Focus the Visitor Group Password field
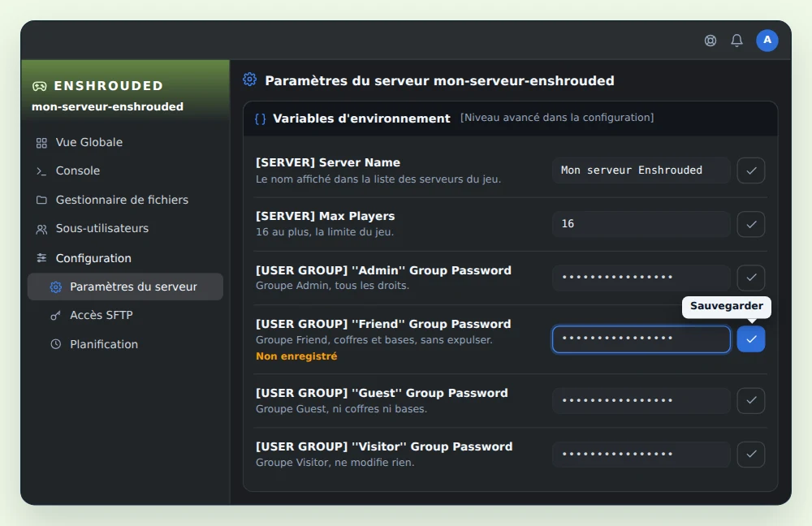 (641, 454)
